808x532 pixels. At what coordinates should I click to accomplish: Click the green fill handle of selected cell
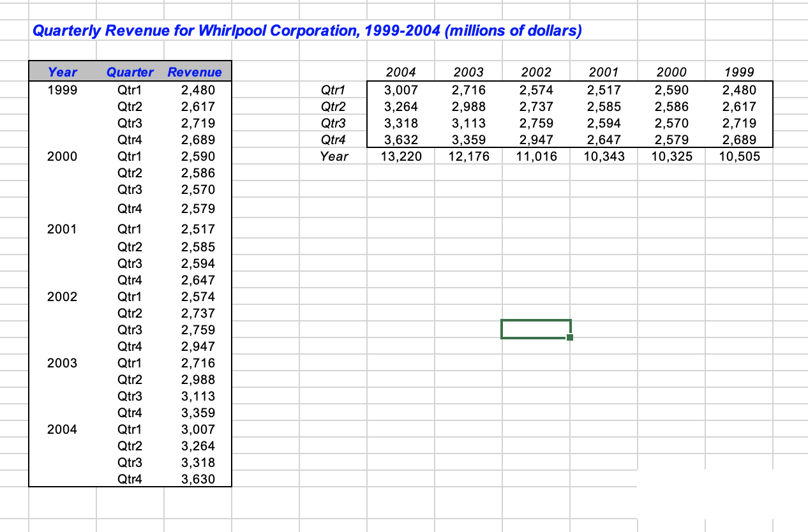point(570,338)
